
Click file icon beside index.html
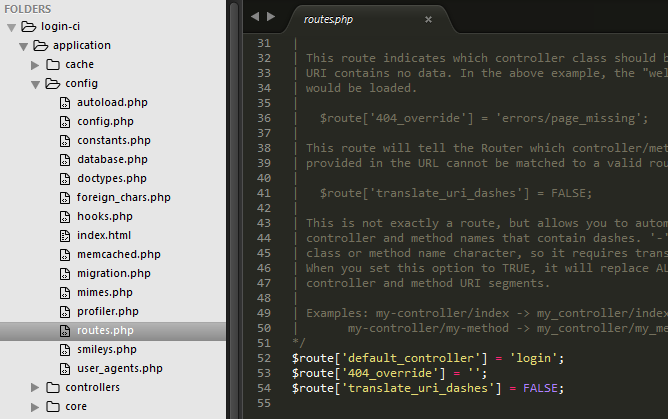coord(65,235)
